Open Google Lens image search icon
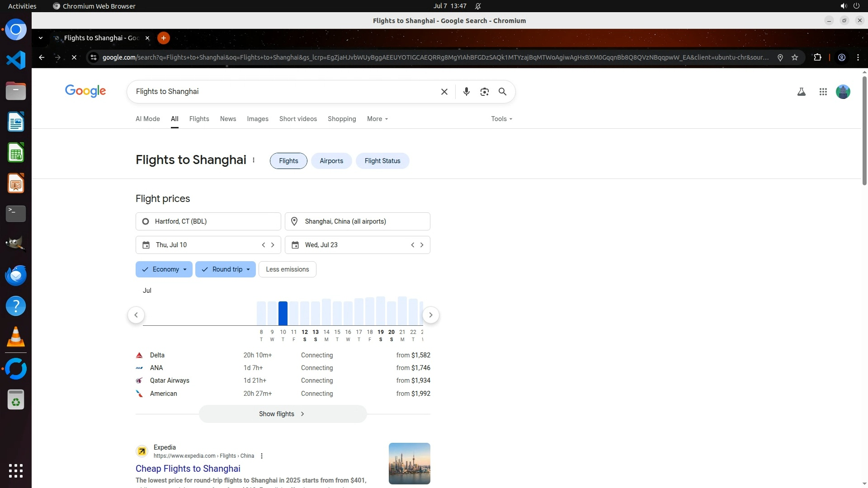 (484, 92)
